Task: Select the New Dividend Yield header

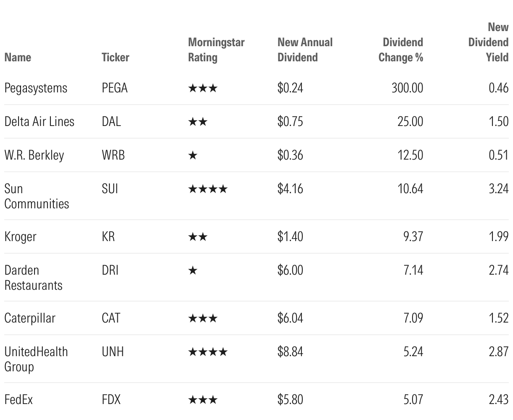Action: tap(489, 42)
